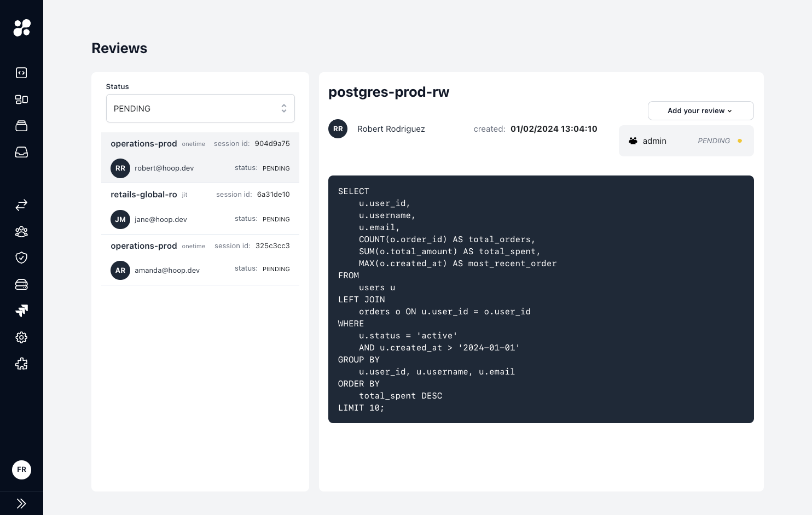Image resolution: width=812 pixels, height=515 pixels.
Task: Click the admin PENDING reviewer group
Action: 686,141
